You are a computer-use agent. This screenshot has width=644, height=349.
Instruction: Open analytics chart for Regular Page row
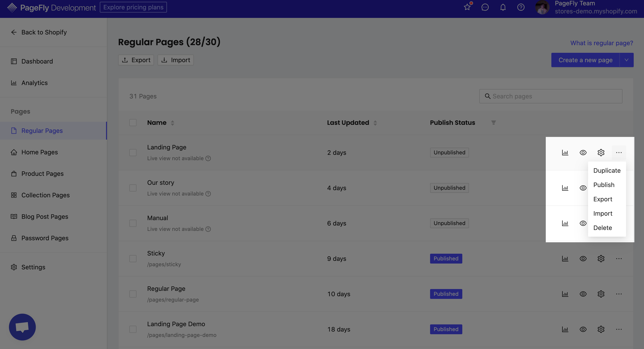tap(565, 294)
